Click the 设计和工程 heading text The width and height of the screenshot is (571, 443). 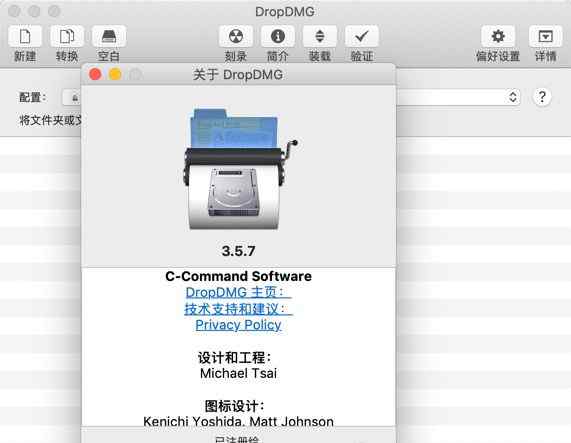click(235, 357)
